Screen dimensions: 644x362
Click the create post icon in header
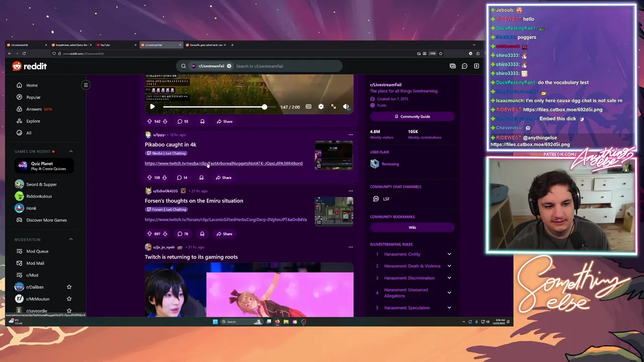(476, 66)
